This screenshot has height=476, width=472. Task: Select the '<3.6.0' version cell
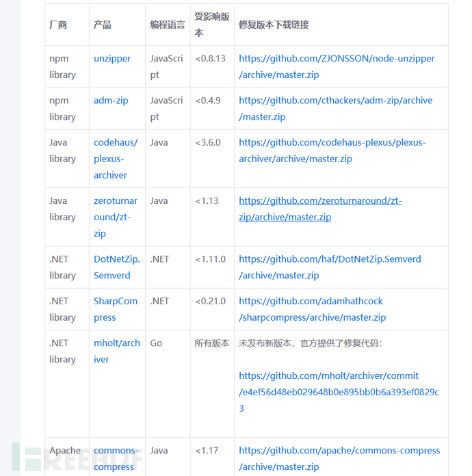click(208, 142)
